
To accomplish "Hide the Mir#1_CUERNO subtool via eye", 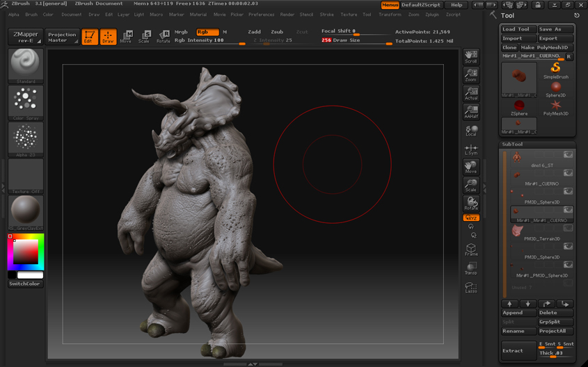I will (568, 173).
